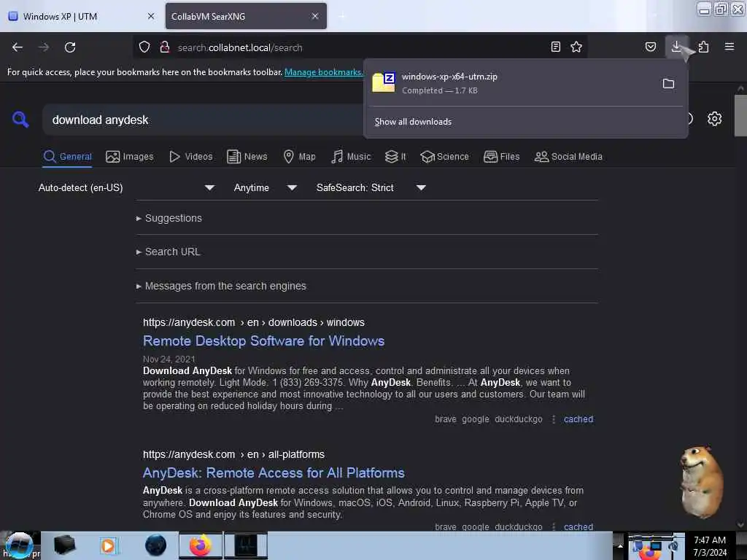This screenshot has height=560, width=747.
Task: Open SafeSearch: Strict dropdown
Action: [371, 187]
